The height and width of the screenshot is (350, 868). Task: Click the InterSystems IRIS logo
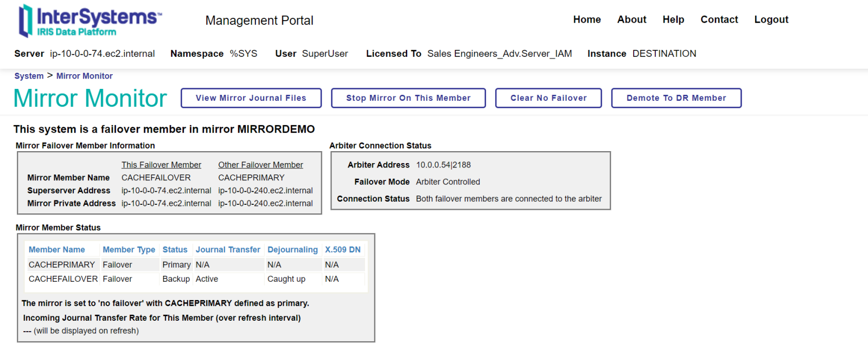pos(90,21)
